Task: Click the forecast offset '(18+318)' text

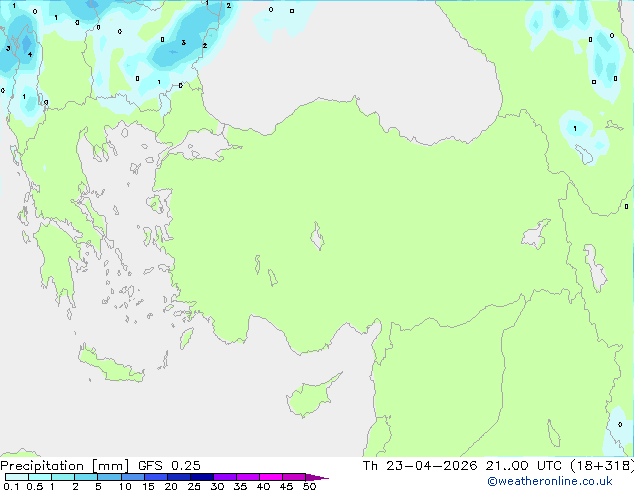Action: [x=602, y=466]
